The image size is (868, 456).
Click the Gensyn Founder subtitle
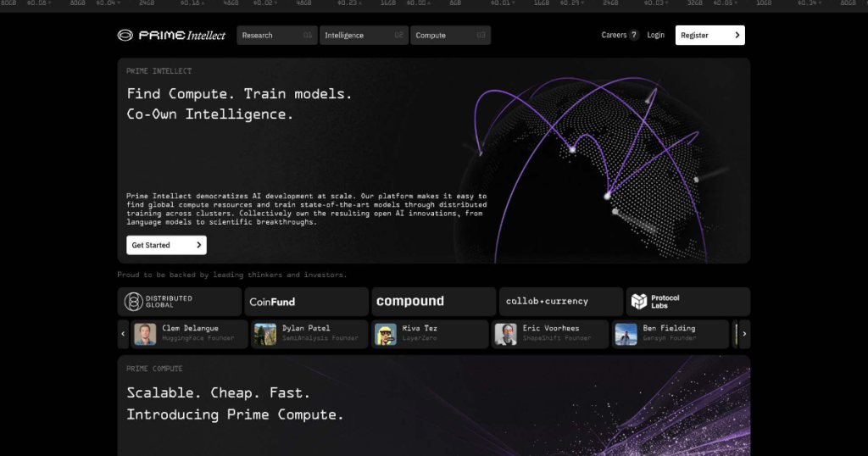670,338
